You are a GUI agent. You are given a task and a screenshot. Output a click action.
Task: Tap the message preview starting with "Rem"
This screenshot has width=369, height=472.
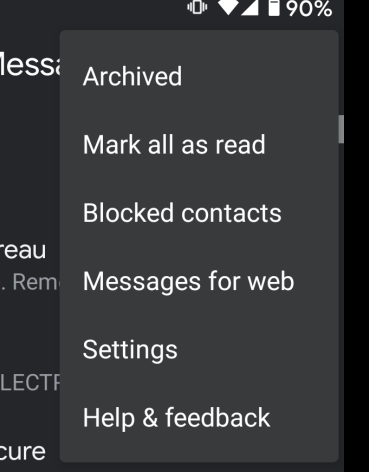[36, 282]
